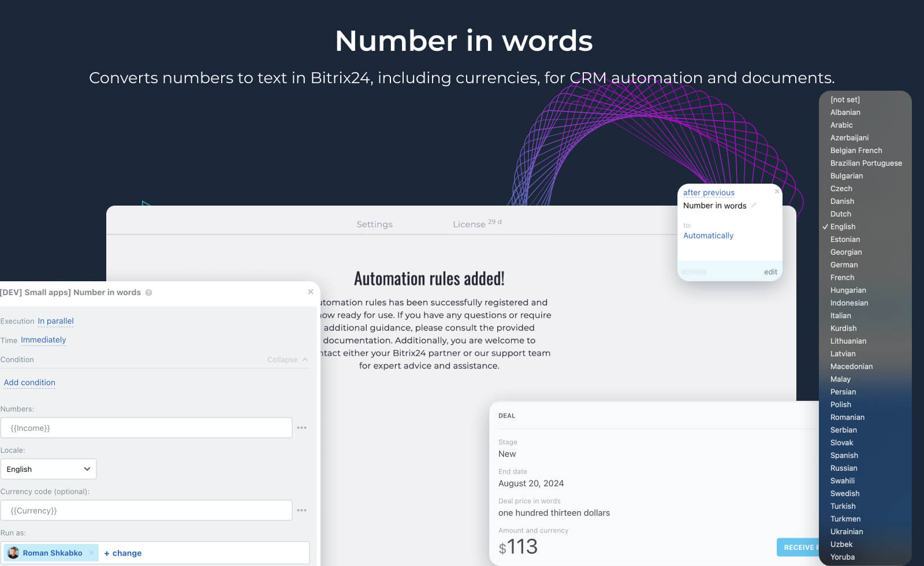Open the License tab
The image size is (924, 566).
point(469,224)
